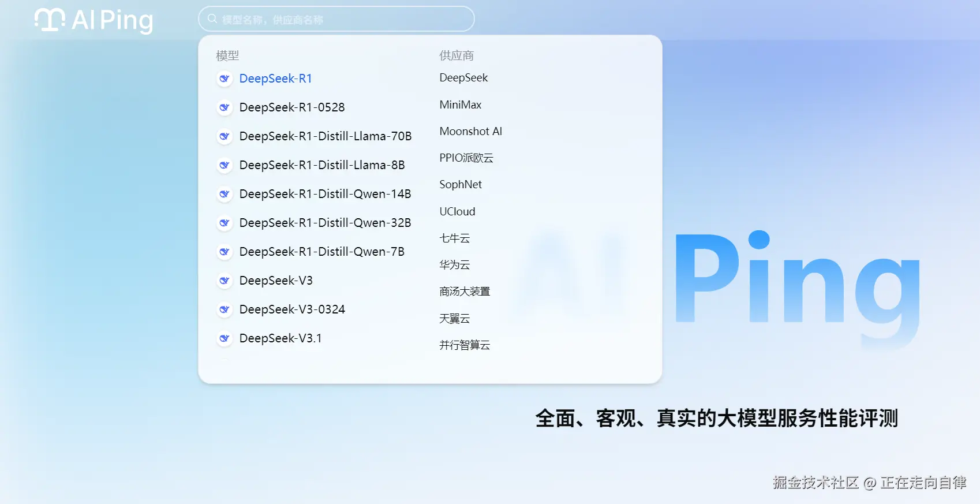This screenshot has width=980, height=504.
Task: Choose the SophNet supplier
Action: 461,184
